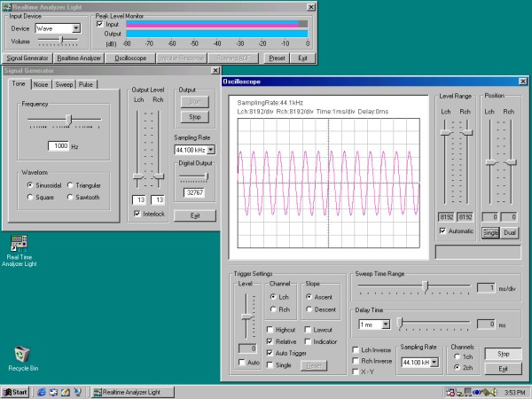
Task: Switch to the Pulse tab
Action: 86,84
